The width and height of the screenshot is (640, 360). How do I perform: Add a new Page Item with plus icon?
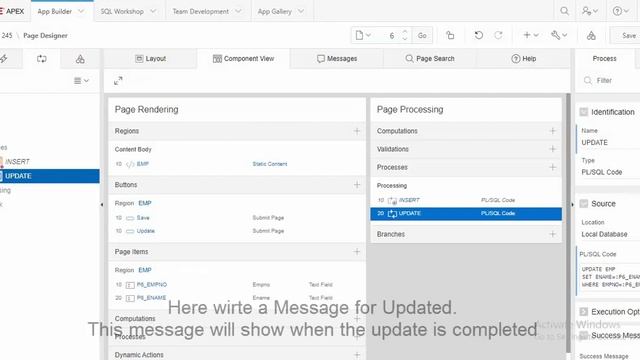tap(357, 252)
